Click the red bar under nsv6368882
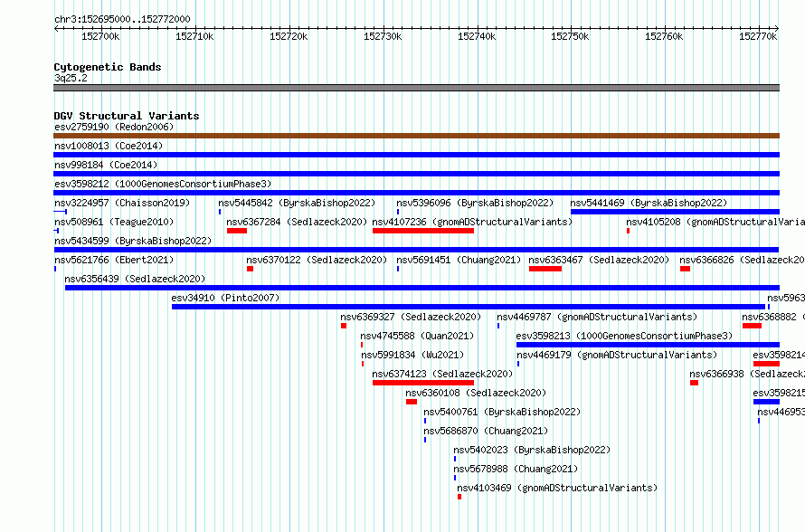805x532 pixels. (752, 326)
